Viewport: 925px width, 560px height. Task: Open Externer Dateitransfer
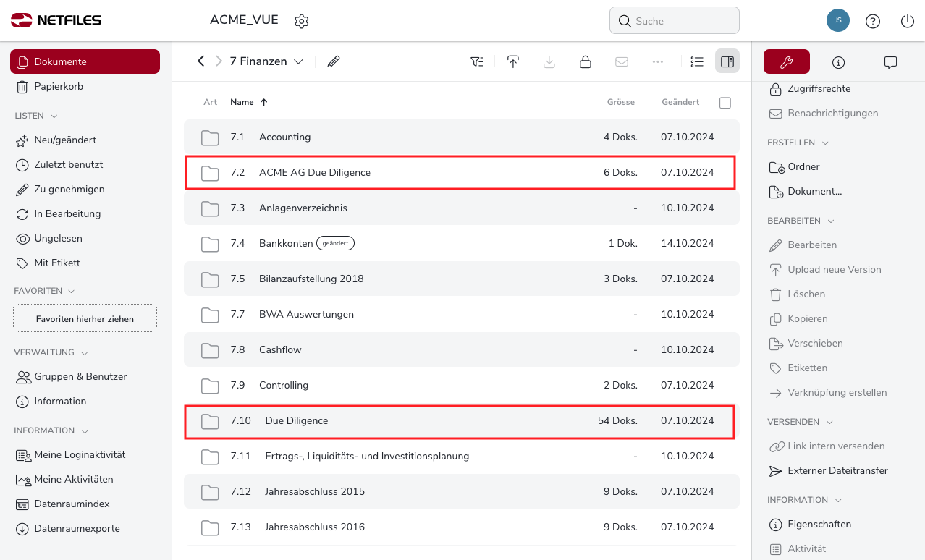837,471
